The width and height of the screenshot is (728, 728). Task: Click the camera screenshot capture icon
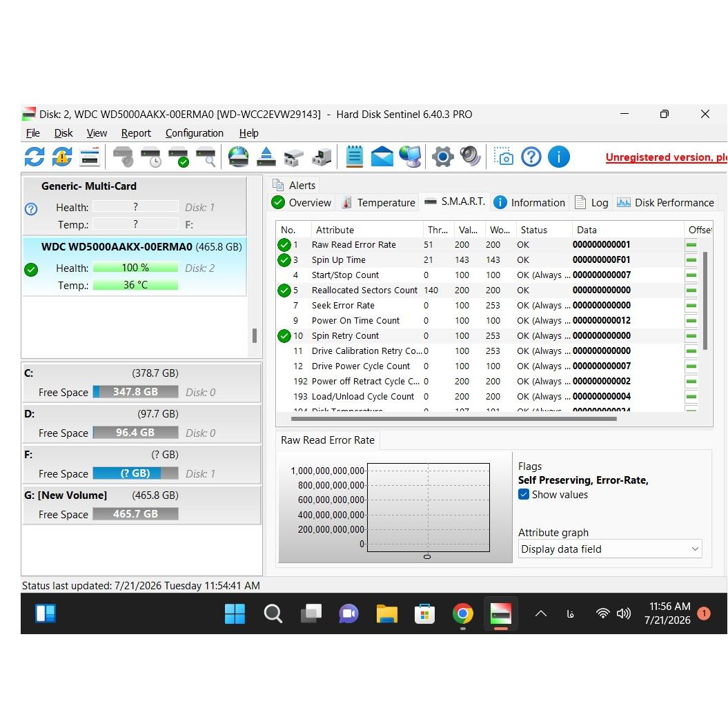[503, 157]
